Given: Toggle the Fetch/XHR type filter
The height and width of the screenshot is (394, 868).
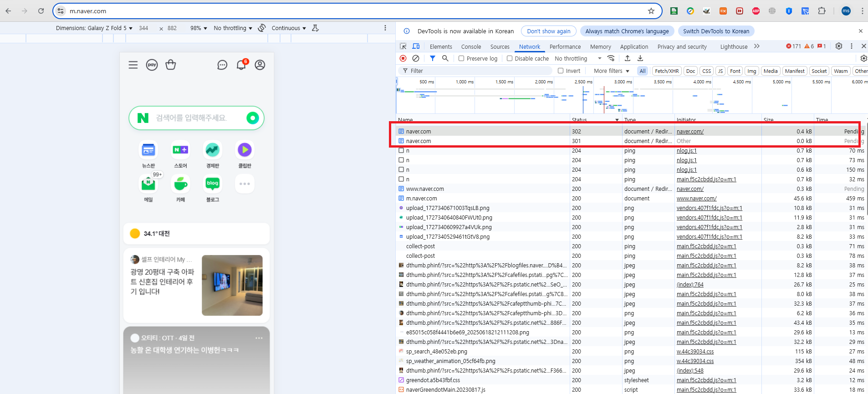Looking at the screenshot, I should (667, 71).
